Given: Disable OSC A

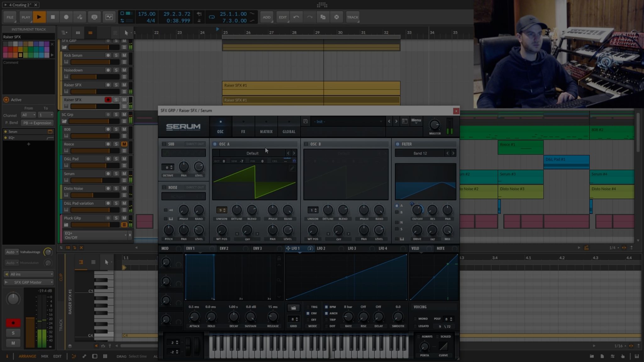Looking at the screenshot, I should pos(215,144).
